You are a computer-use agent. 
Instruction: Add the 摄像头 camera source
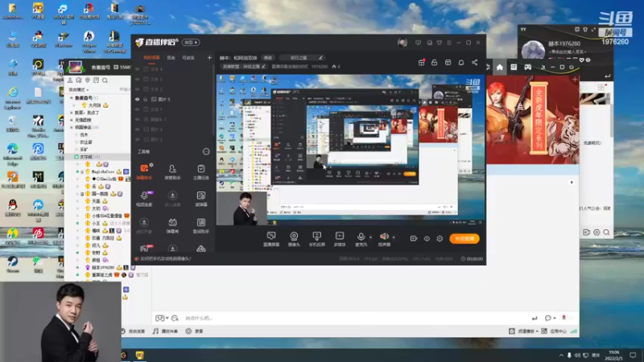coord(294,239)
